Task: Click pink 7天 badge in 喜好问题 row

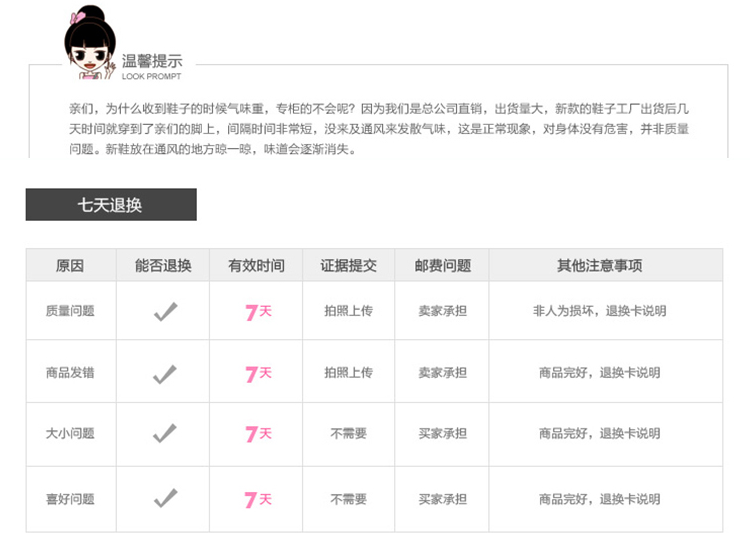Action: point(258,498)
